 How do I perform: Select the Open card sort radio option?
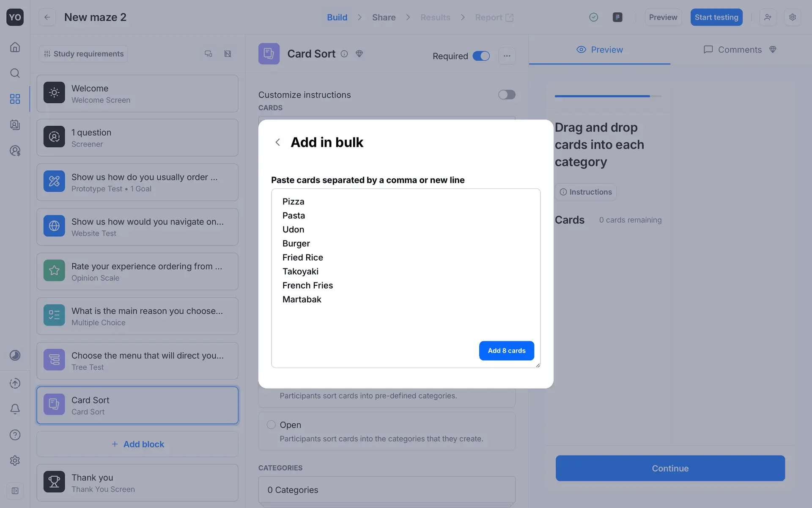[x=271, y=425]
